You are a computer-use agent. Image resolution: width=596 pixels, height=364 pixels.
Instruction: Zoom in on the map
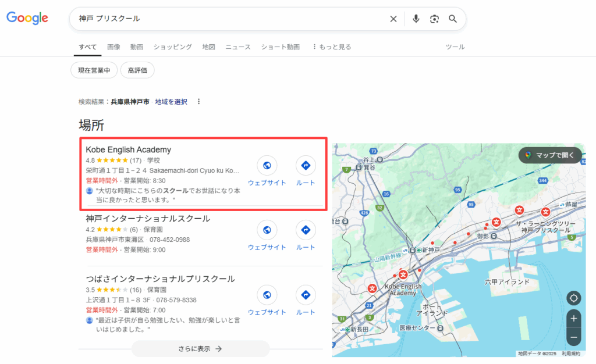tap(573, 319)
